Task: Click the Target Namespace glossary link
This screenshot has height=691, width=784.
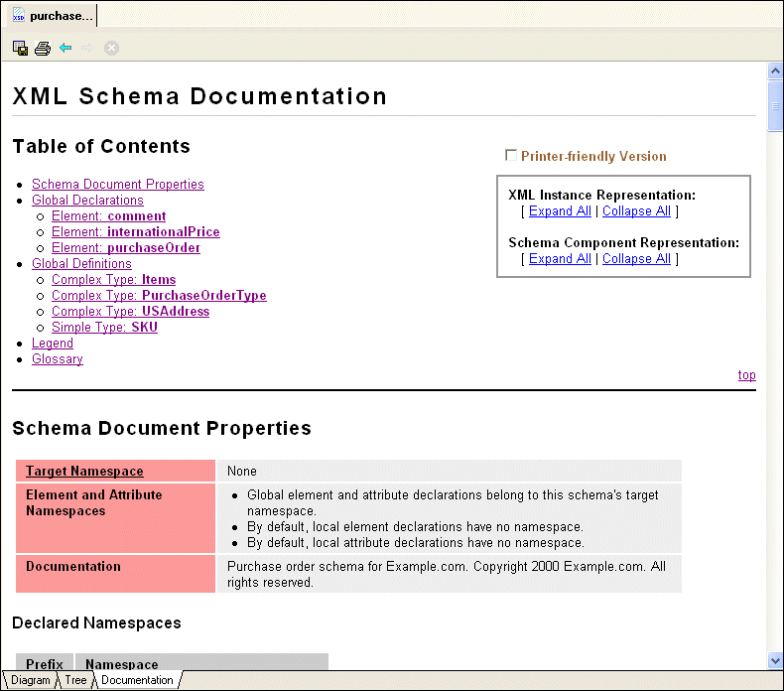Action: coord(84,472)
